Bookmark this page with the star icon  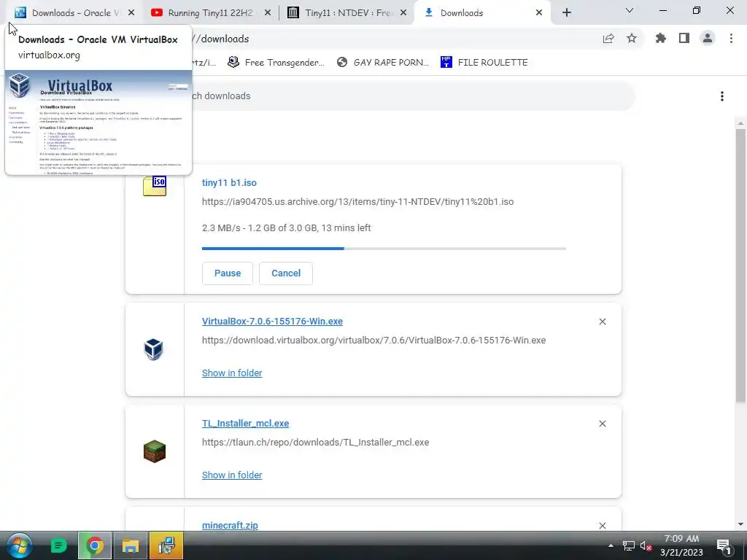coord(632,39)
